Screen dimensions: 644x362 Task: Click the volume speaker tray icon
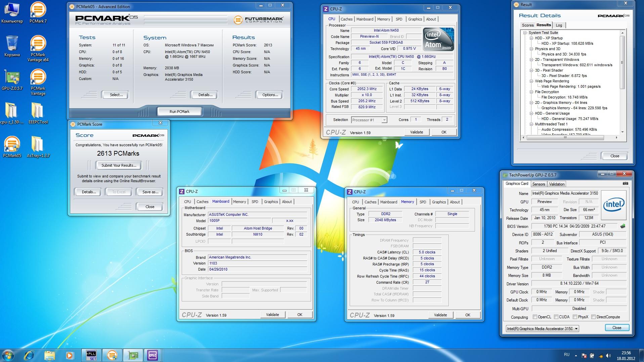point(608,356)
